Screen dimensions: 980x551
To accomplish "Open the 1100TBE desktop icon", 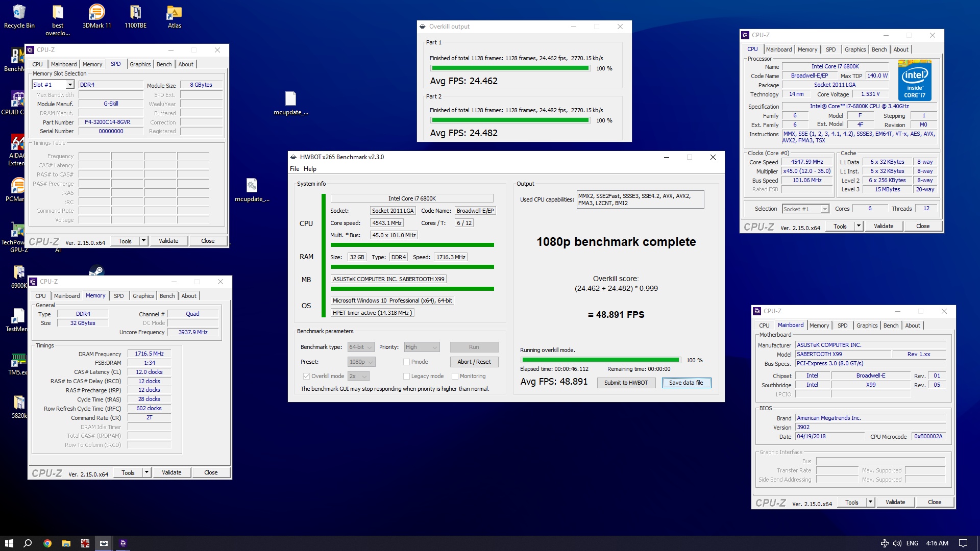I will (x=135, y=16).
